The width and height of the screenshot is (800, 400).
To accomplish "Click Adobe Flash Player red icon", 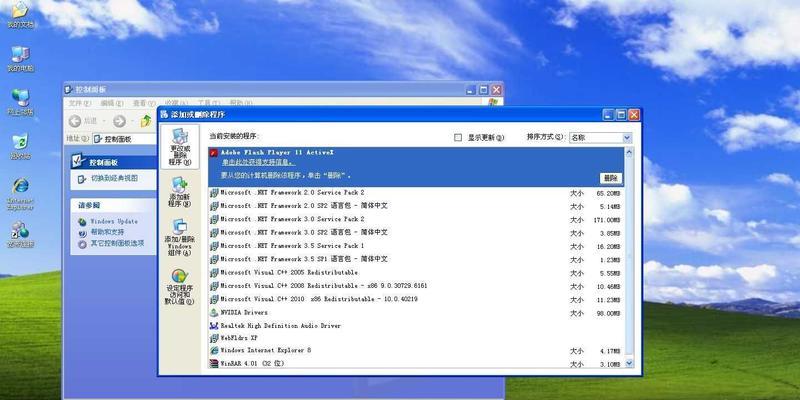I will tap(214, 153).
